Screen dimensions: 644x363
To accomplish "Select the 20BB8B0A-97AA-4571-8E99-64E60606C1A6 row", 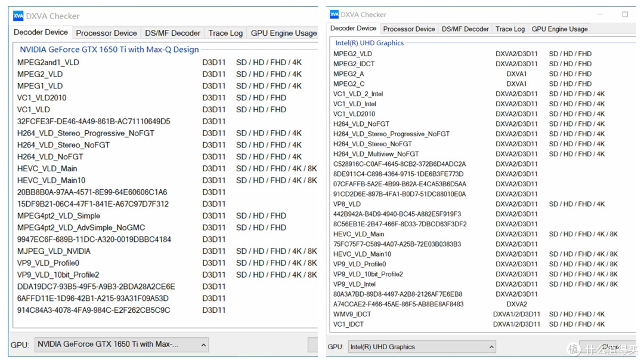I will click(122, 192).
